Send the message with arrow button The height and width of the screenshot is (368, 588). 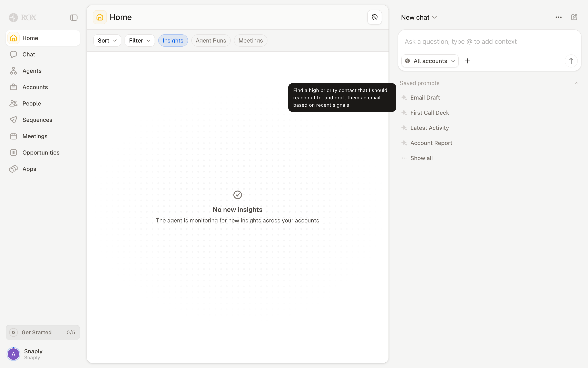(571, 61)
